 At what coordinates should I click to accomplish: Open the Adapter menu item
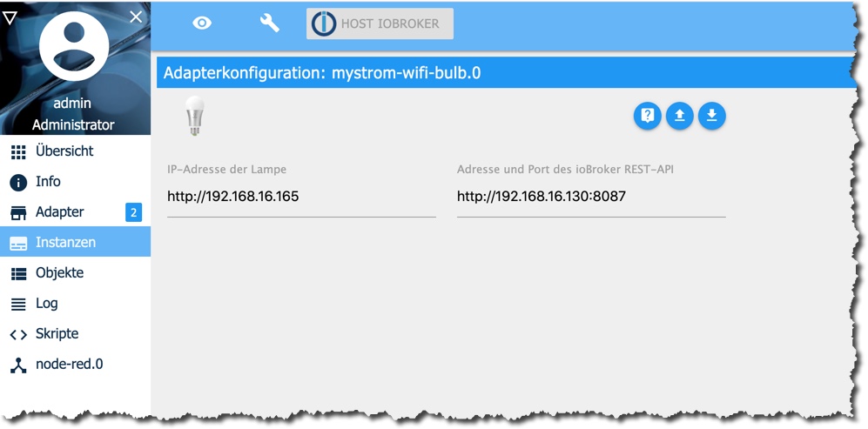tap(75, 212)
